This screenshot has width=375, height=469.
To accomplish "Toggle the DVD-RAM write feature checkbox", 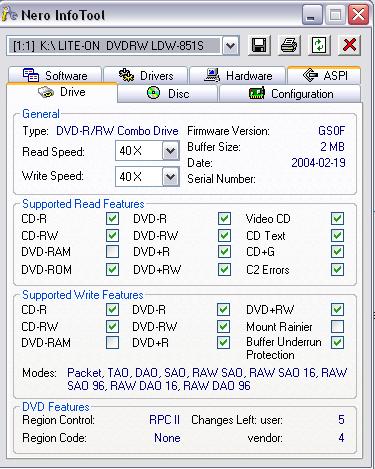I will [x=112, y=342].
